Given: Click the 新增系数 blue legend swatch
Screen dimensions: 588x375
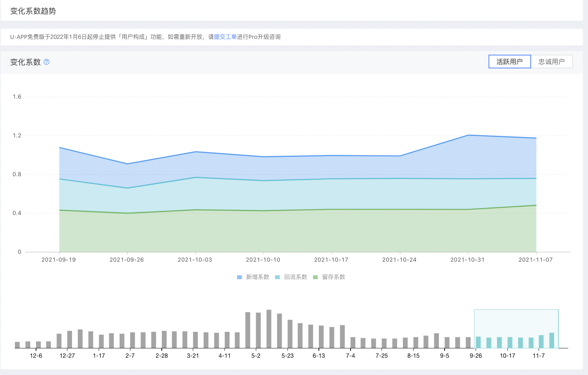Looking at the screenshot, I should (x=239, y=277).
